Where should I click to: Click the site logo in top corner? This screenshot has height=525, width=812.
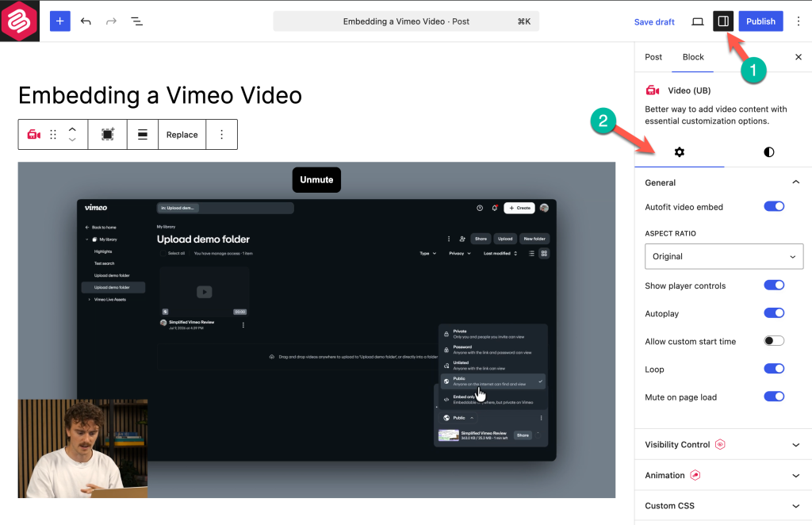pyautogui.click(x=19, y=21)
